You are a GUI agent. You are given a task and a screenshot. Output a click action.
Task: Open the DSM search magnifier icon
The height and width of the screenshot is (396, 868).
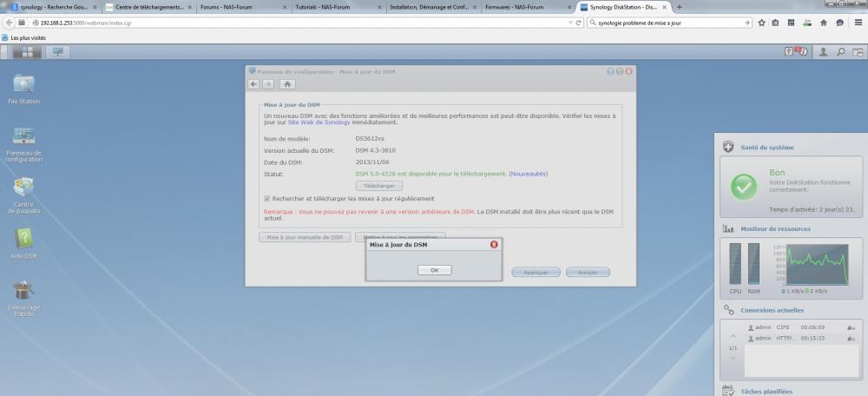pyautogui.click(x=840, y=51)
